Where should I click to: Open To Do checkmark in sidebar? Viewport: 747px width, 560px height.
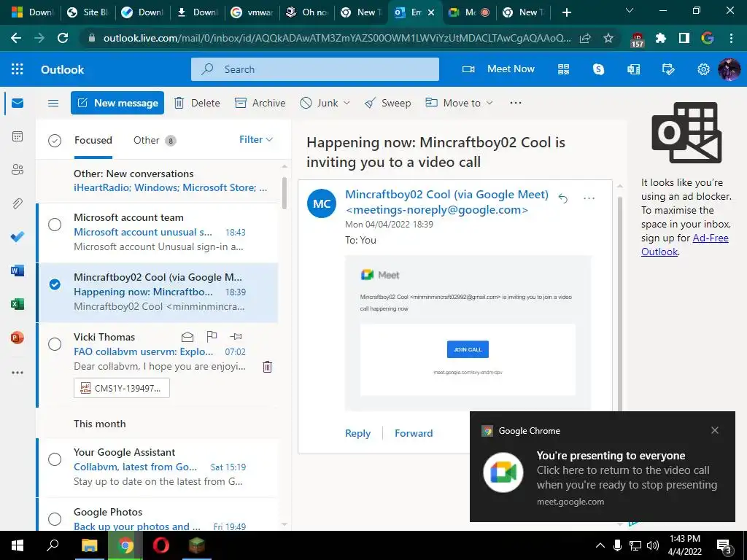(x=18, y=237)
